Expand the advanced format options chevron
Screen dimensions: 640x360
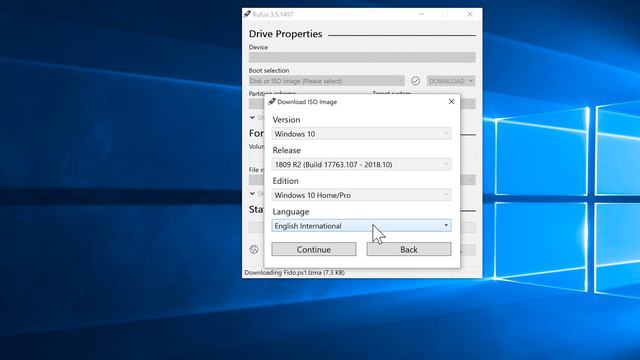252,193
